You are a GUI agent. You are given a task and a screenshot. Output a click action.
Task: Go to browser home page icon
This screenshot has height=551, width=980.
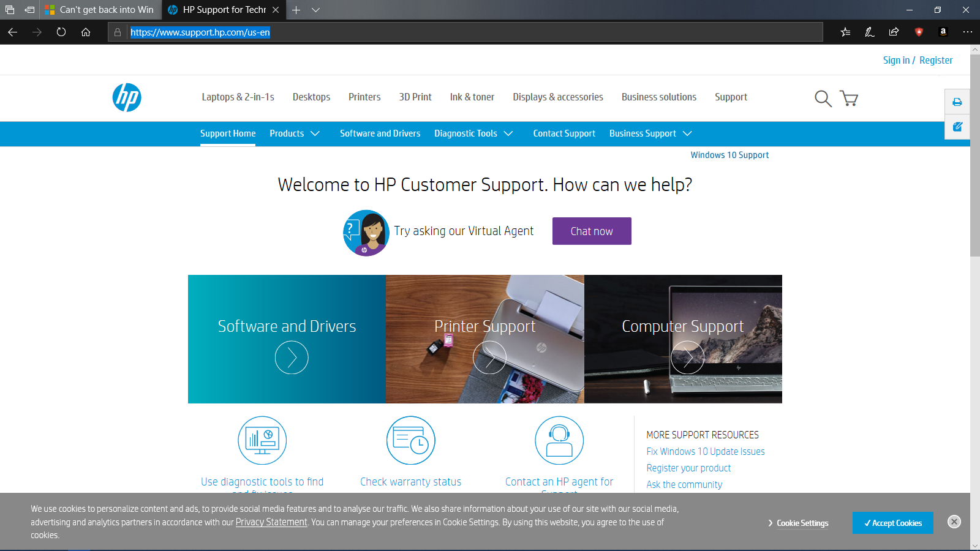(x=86, y=32)
